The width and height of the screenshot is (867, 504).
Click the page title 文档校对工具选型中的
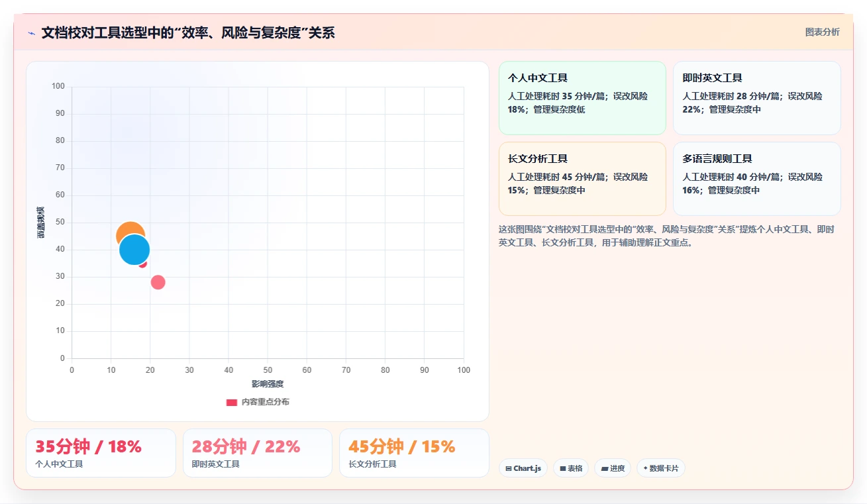coord(188,33)
